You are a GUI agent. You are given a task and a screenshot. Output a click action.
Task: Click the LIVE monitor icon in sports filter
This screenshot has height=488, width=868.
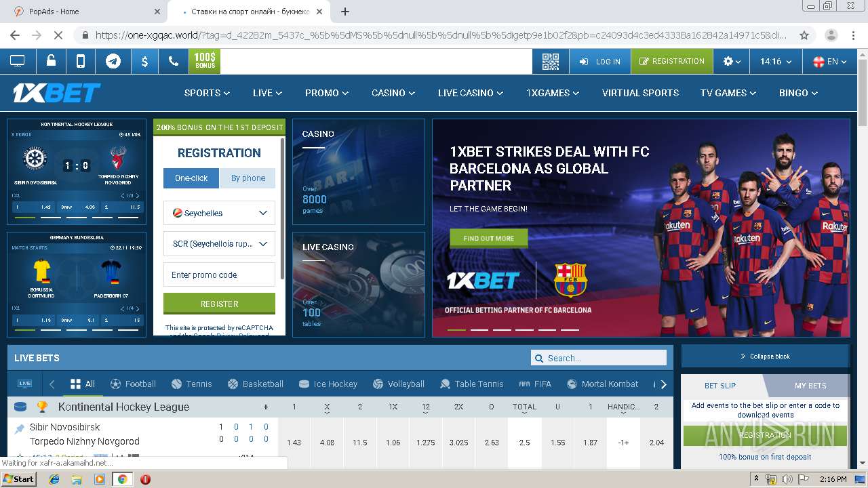25,384
